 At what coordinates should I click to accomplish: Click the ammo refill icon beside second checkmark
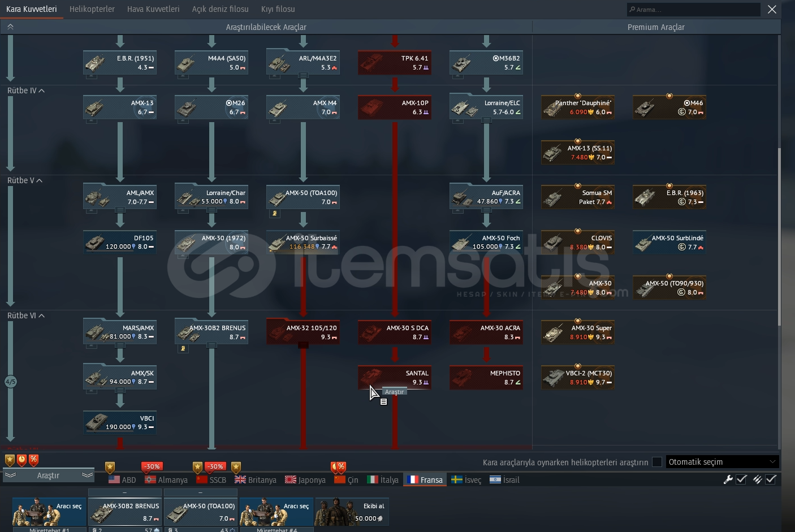tap(757, 479)
